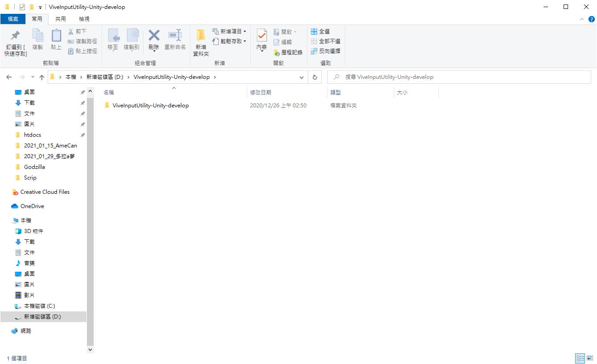Switch to the 常用 ribbon tab
This screenshot has width=597, height=364.
tap(37, 19)
